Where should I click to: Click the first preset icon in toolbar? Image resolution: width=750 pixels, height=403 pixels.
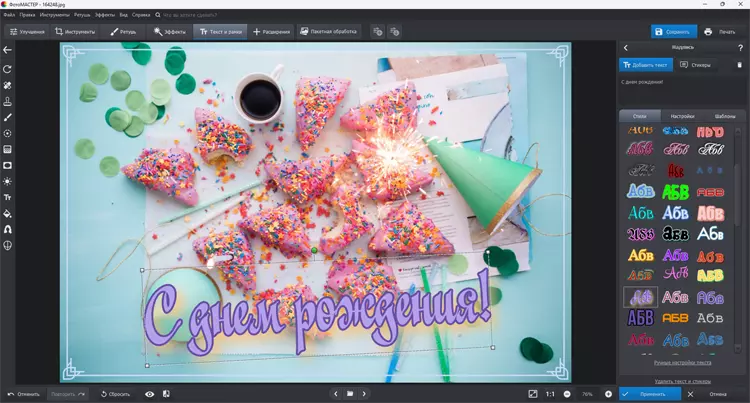coord(377,32)
